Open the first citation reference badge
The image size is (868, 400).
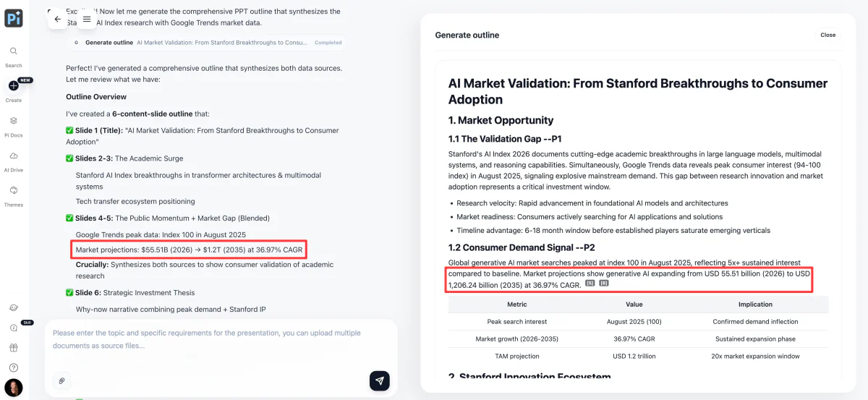tap(590, 284)
